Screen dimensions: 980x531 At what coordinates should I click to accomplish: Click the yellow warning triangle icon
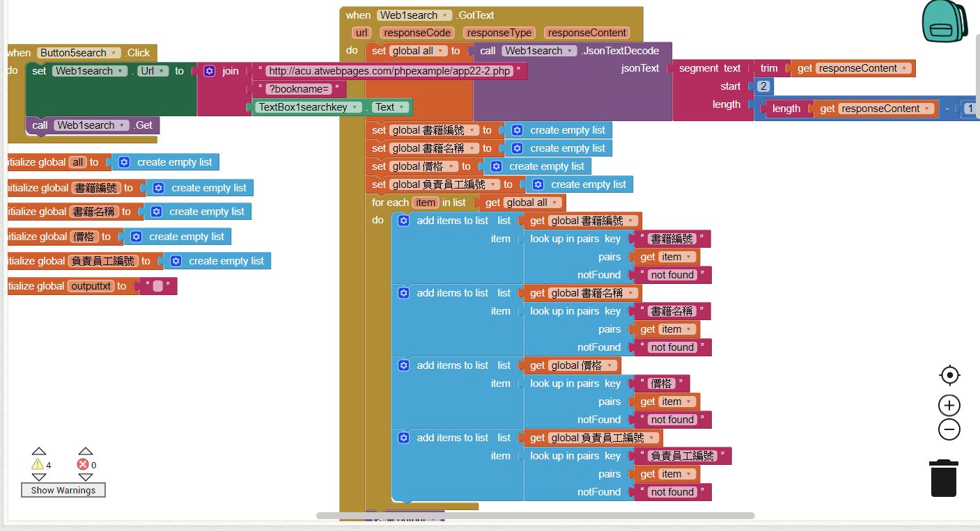[x=38, y=465]
